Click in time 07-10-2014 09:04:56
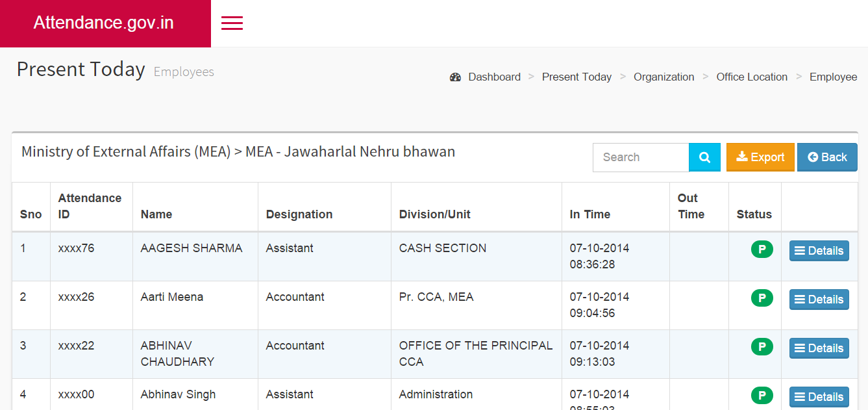 pos(599,305)
